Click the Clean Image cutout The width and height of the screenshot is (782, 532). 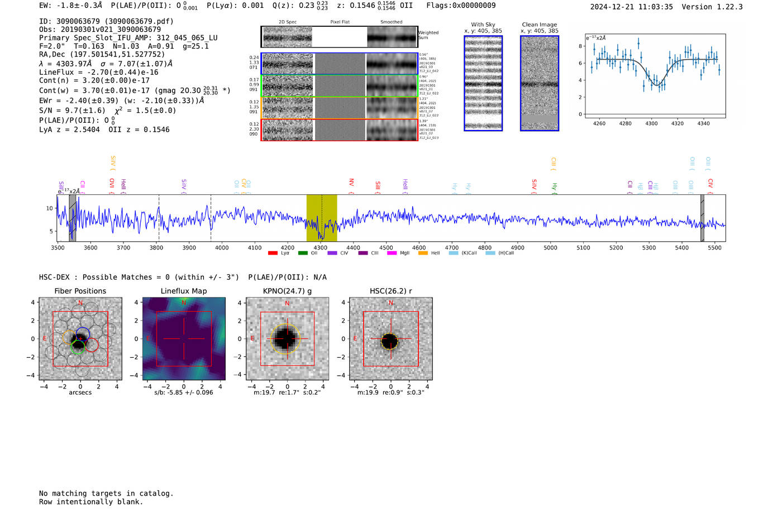pyautogui.click(x=540, y=83)
